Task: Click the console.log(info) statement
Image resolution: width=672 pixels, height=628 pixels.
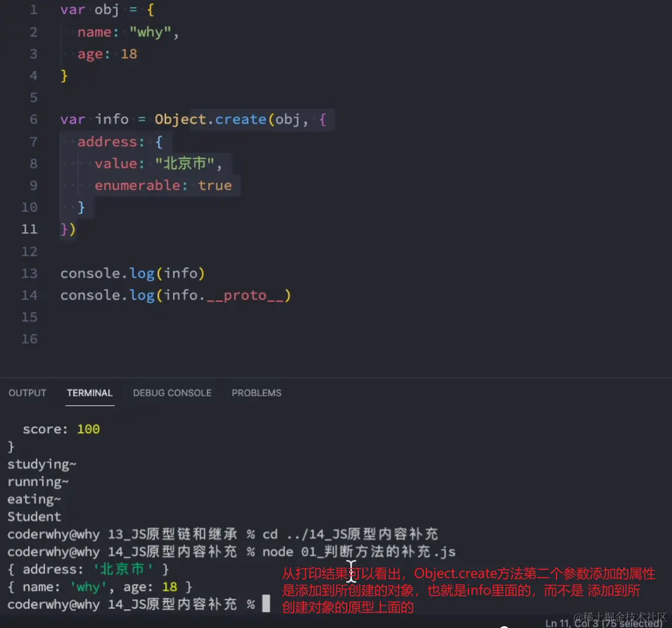Action: pos(133,273)
